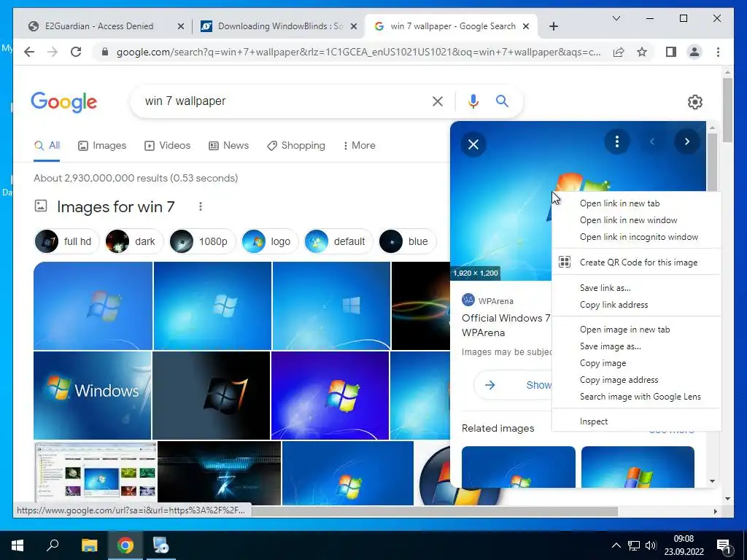The image size is (747, 560).
Task: Go to next image in preview
Action: pos(687,141)
